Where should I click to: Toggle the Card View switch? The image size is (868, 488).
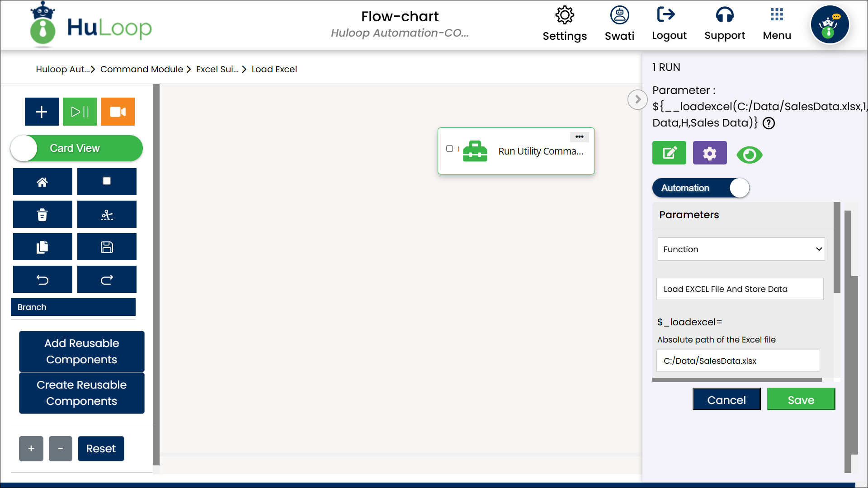tap(76, 148)
